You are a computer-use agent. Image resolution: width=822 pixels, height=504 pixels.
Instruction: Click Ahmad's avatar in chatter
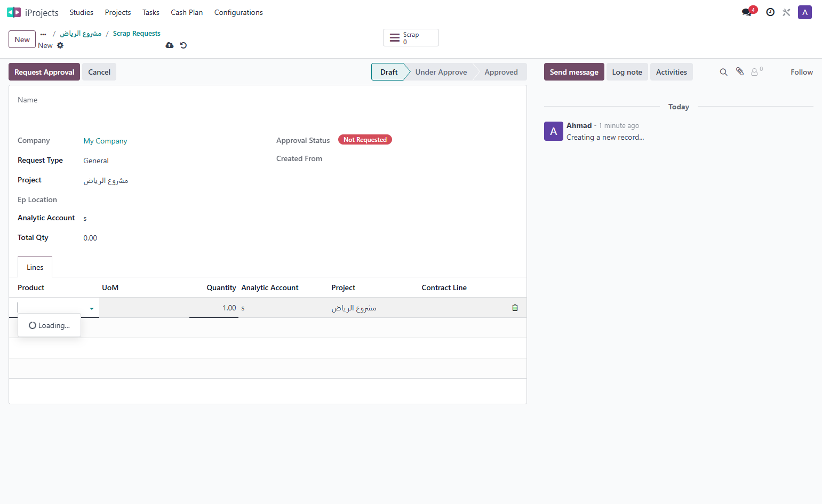[554, 131]
